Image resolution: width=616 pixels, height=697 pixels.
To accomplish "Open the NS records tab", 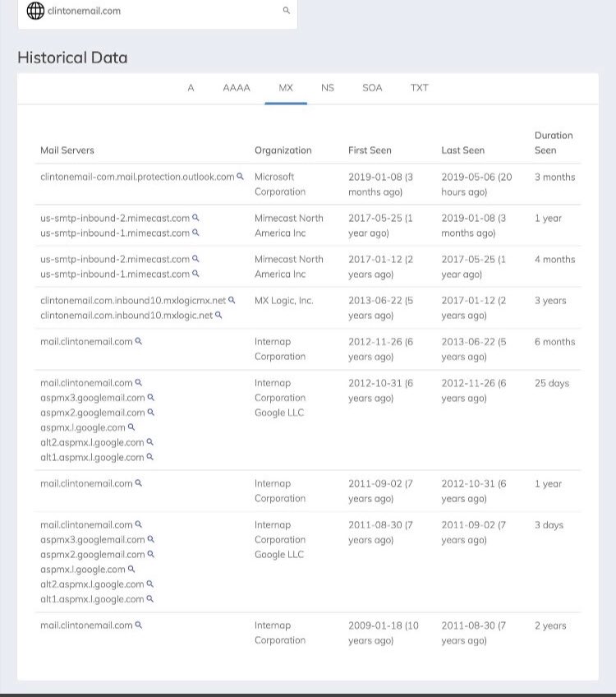I will click(328, 88).
